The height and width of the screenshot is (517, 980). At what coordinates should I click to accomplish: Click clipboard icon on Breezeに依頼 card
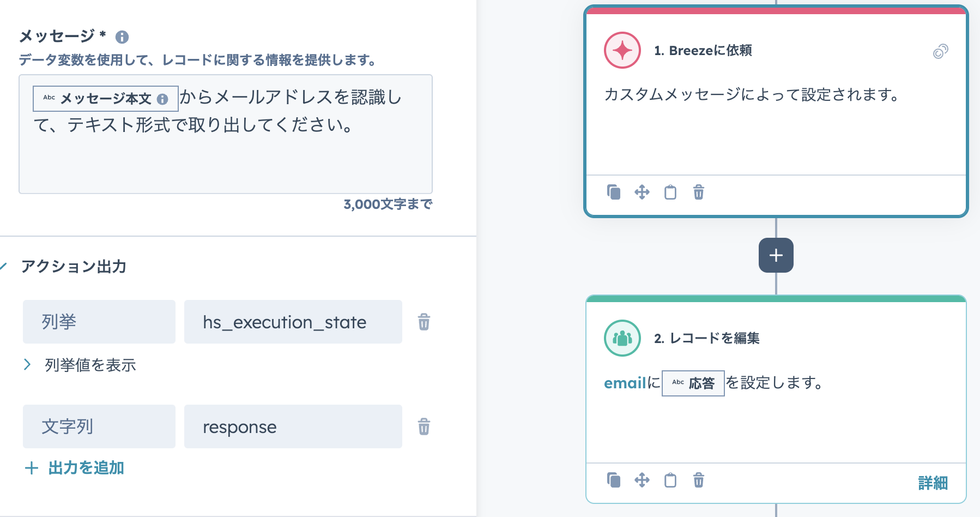(670, 192)
